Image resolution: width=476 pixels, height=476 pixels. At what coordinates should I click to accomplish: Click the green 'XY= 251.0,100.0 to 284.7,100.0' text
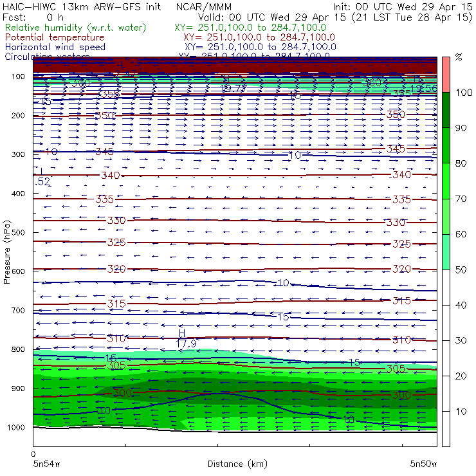pos(250,28)
